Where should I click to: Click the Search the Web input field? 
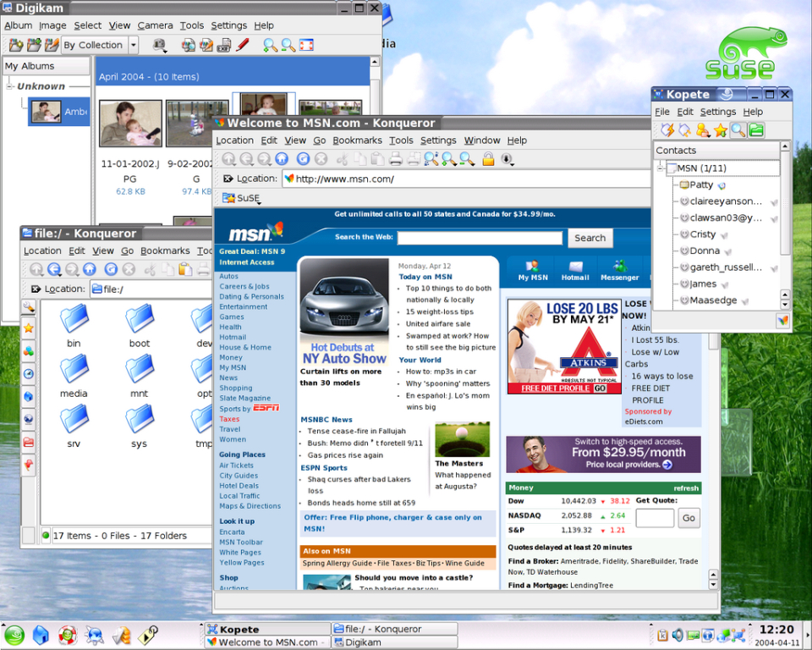point(480,238)
